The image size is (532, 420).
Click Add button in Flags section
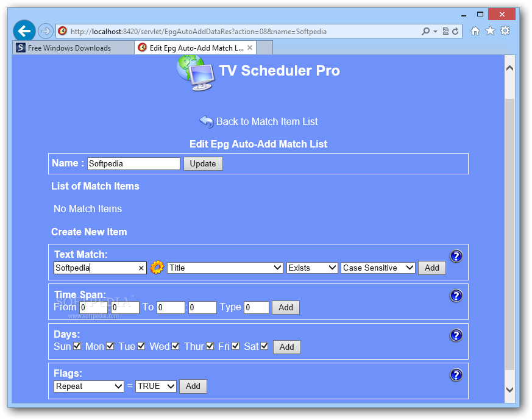point(193,386)
